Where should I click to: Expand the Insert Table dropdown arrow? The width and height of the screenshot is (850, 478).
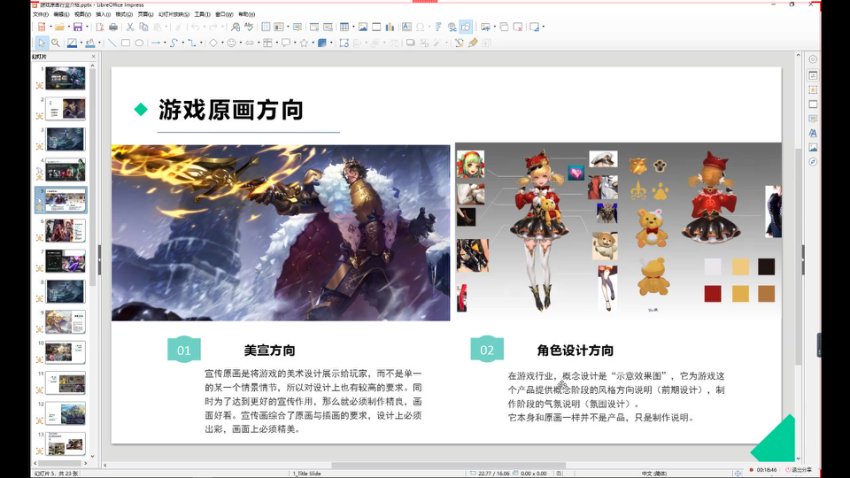pyautogui.click(x=353, y=27)
